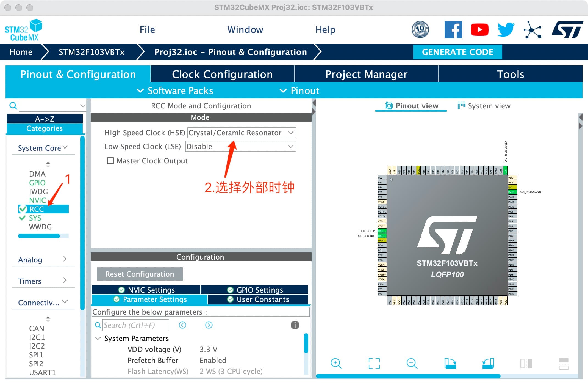The width and height of the screenshot is (588, 385).
Task: Toggle the horizontal split view icon
Action: [x=564, y=364]
